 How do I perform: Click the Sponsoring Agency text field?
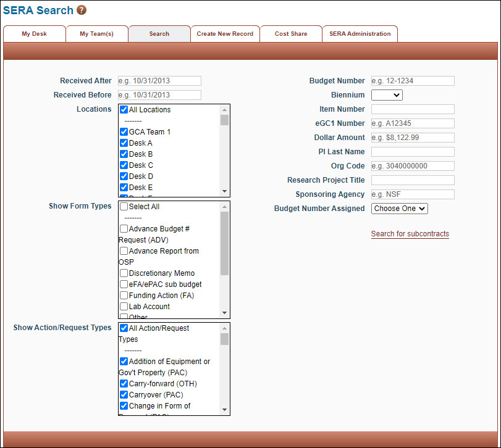pyautogui.click(x=413, y=194)
